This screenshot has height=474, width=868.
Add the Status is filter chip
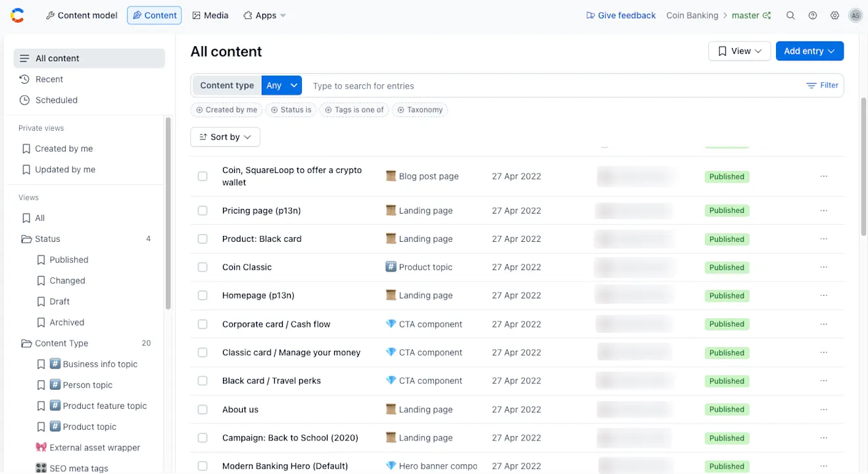[291, 110]
